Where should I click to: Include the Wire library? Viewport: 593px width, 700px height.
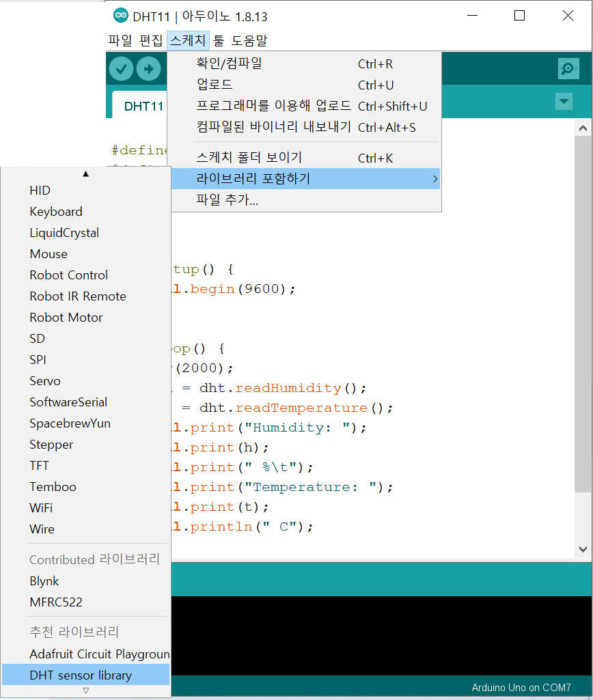(x=85, y=529)
